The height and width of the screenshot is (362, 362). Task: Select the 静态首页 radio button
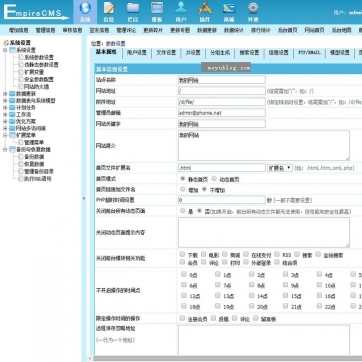click(x=182, y=179)
